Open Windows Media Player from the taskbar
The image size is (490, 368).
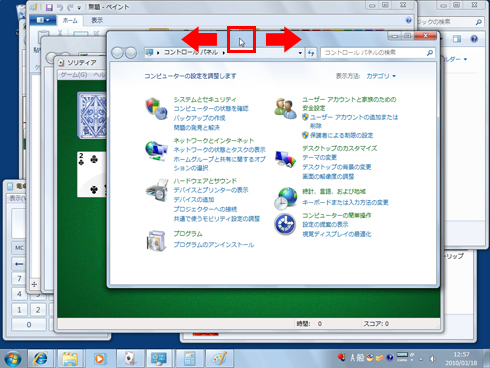(x=99, y=359)
